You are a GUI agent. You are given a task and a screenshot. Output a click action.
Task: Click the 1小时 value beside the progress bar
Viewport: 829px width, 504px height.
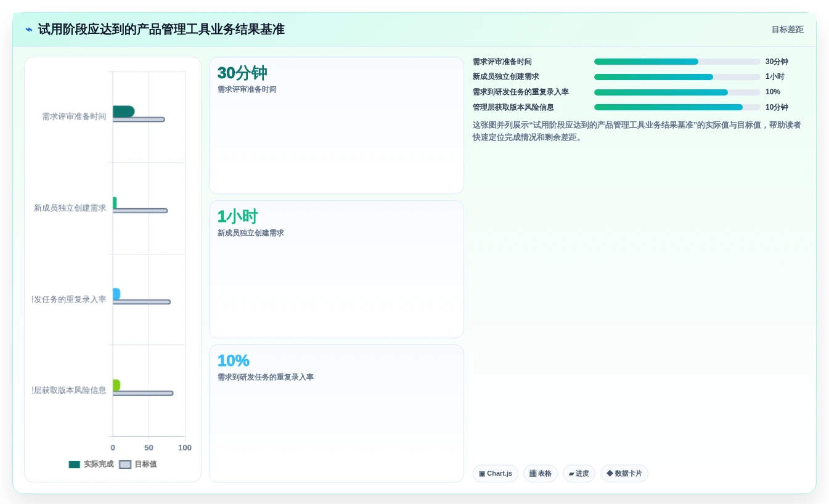[775, 76]
